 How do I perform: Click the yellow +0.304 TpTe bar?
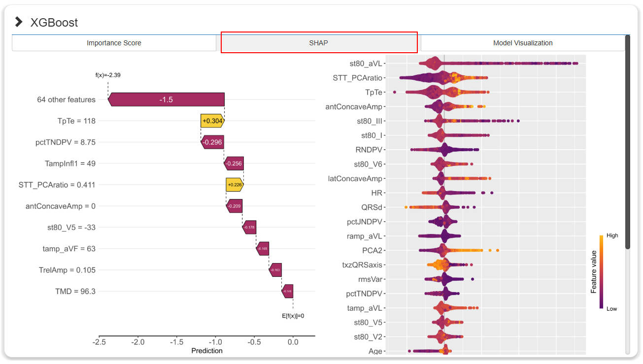[212, 121]
